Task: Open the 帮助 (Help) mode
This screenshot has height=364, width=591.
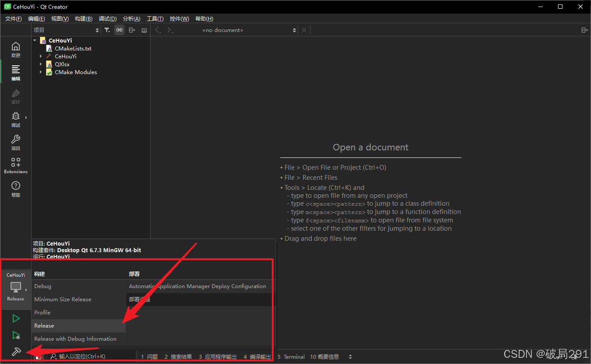Action: point(16,189)
